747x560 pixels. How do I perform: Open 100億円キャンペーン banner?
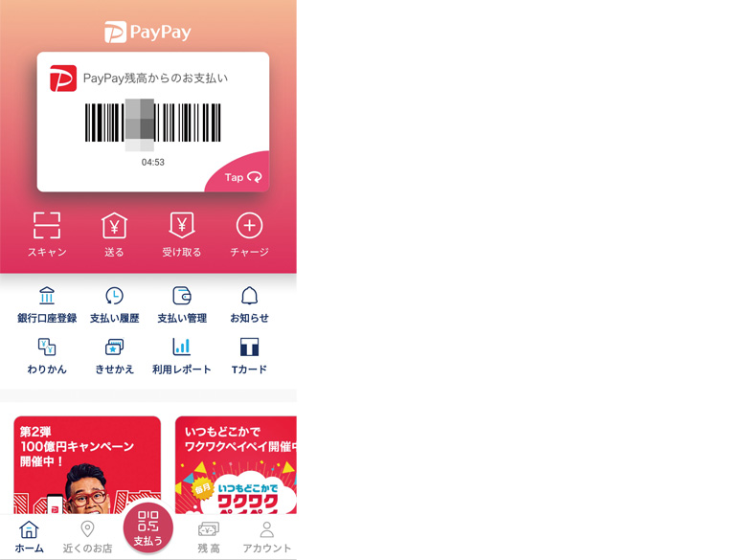pyautogui.click(x=87, y=465)
